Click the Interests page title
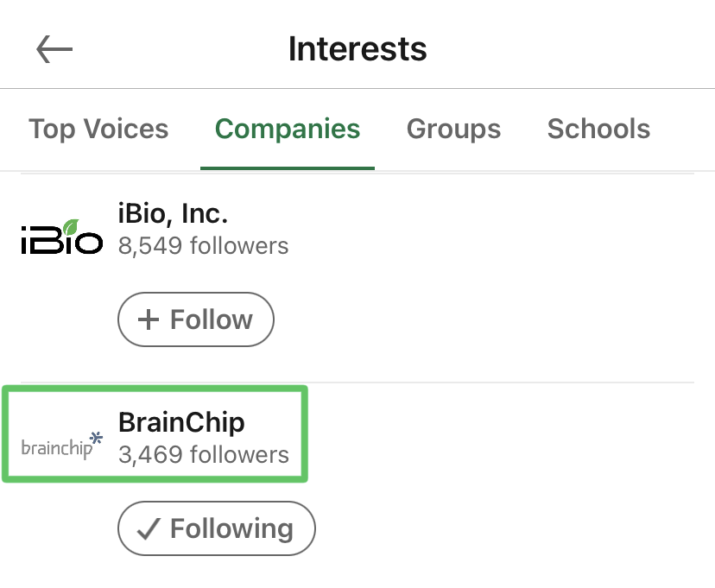 tap(357, 49)
